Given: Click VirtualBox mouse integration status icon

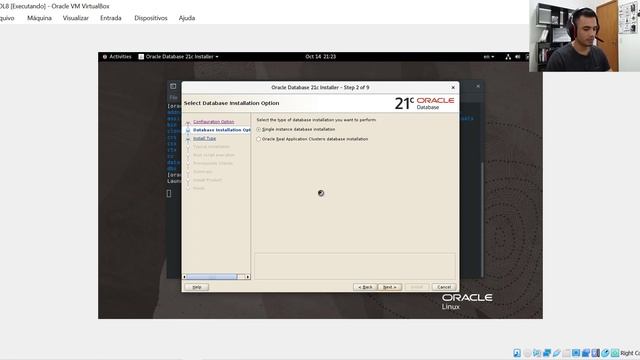Looking at the screenshot, I should [x=605, y=353].
